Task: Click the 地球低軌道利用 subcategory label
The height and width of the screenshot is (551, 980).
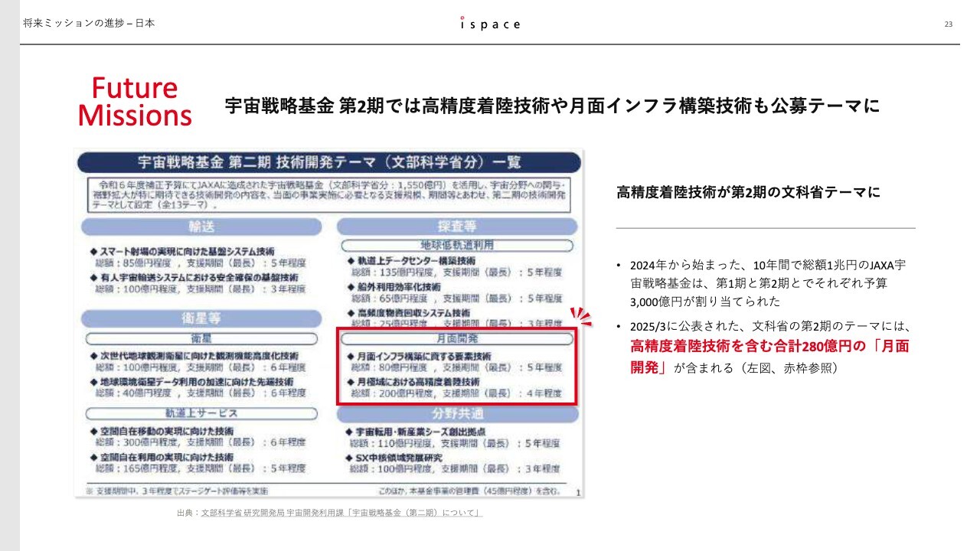Action: point(457,246)
